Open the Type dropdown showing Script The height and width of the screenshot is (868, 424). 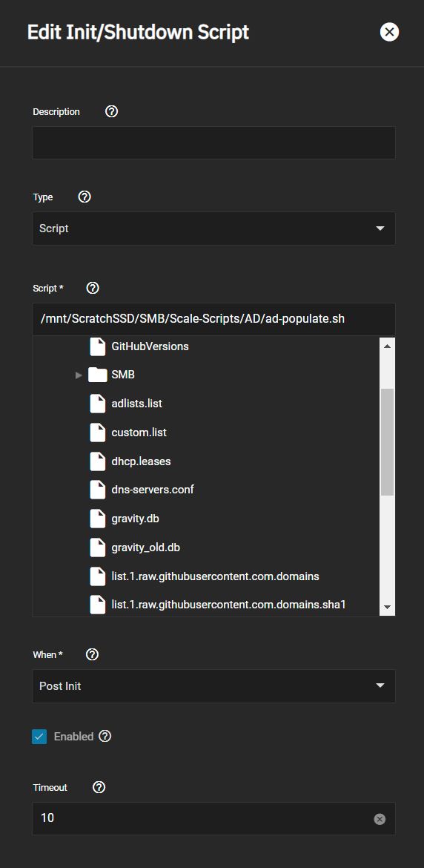pyautogui.click(x=214, y=228)
